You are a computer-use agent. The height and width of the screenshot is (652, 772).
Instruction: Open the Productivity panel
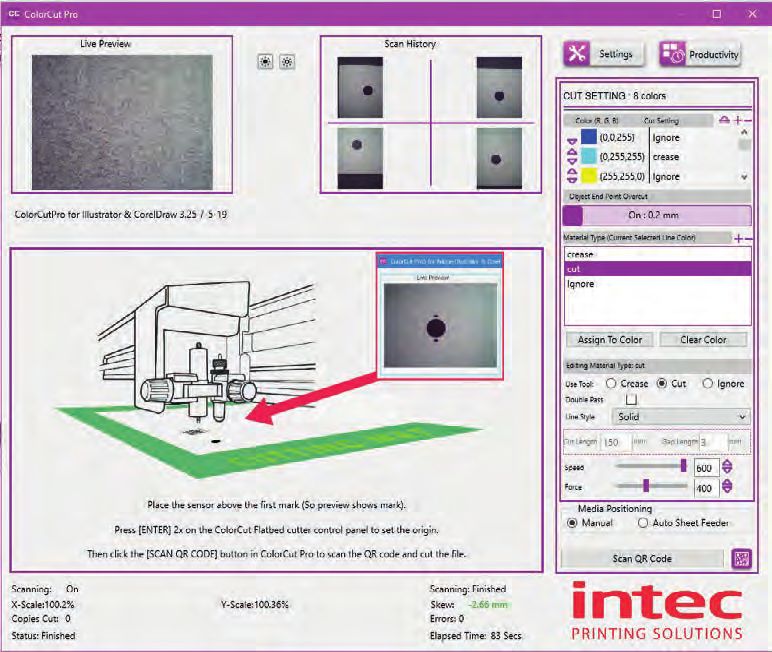(x=700, y=54)
